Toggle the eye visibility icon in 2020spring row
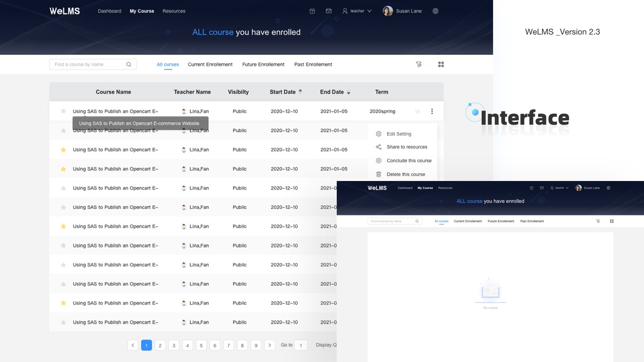 click(x=417, y=112)
